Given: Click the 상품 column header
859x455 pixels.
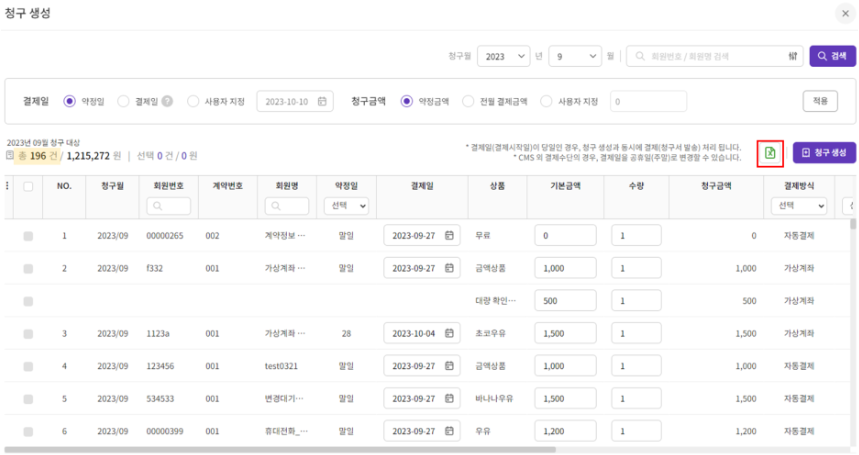Looking at the screenshot, I should point(497,186).
